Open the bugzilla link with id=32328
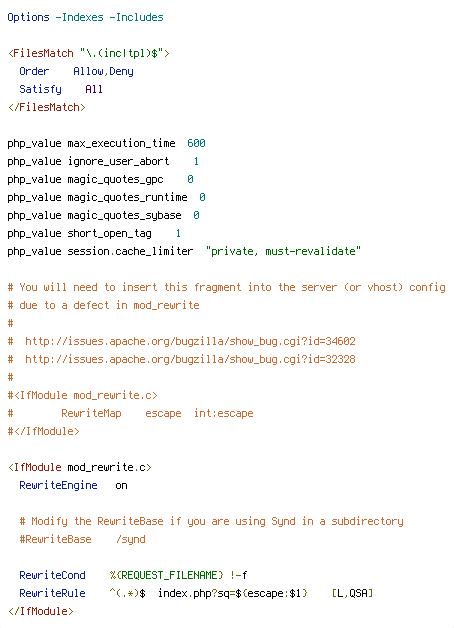 [x=190, y=359]
